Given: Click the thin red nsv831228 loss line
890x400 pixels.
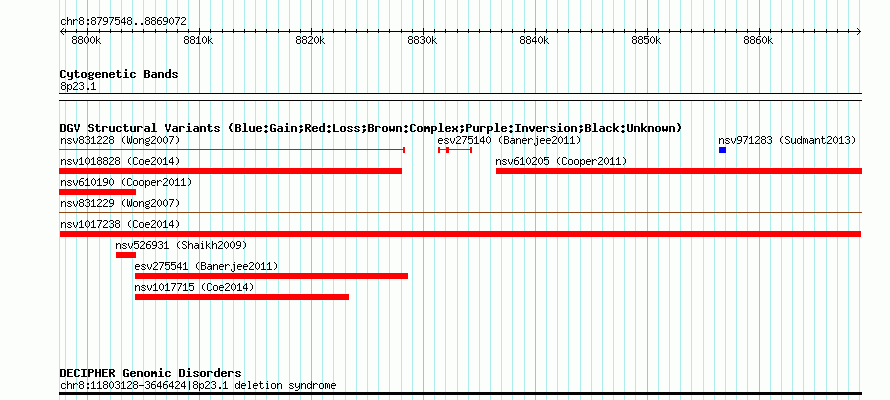Looking at the screenshot, I should (x=232, y=150).
